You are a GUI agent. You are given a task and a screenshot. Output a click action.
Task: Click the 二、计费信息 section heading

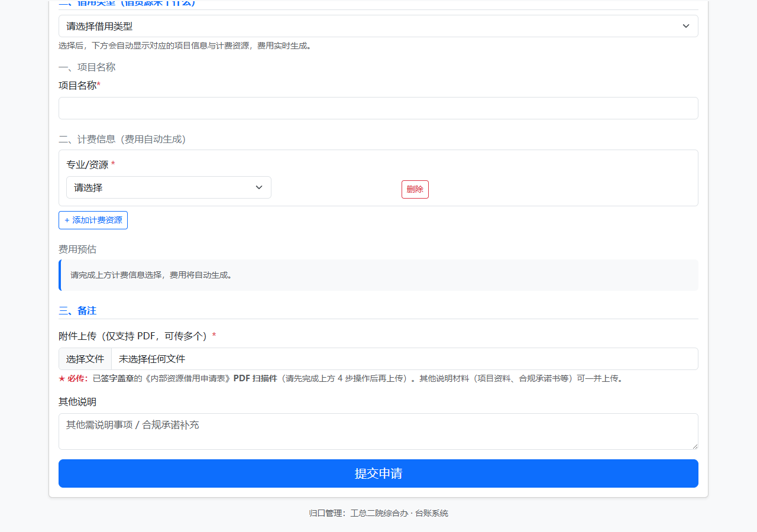point(122,140)
